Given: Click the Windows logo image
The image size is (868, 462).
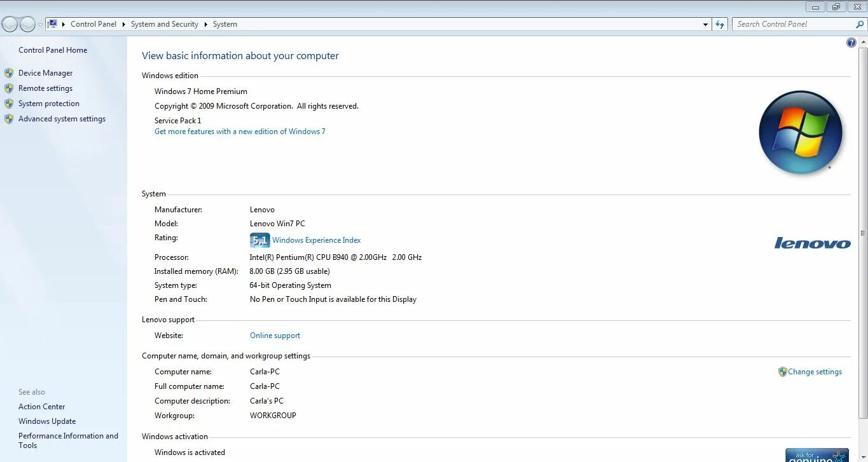Looking at the screenshot, I should [x=801, y=132].
